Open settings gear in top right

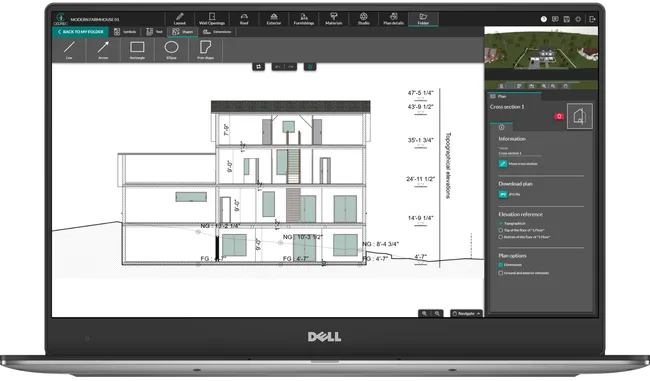coord(578,19)
